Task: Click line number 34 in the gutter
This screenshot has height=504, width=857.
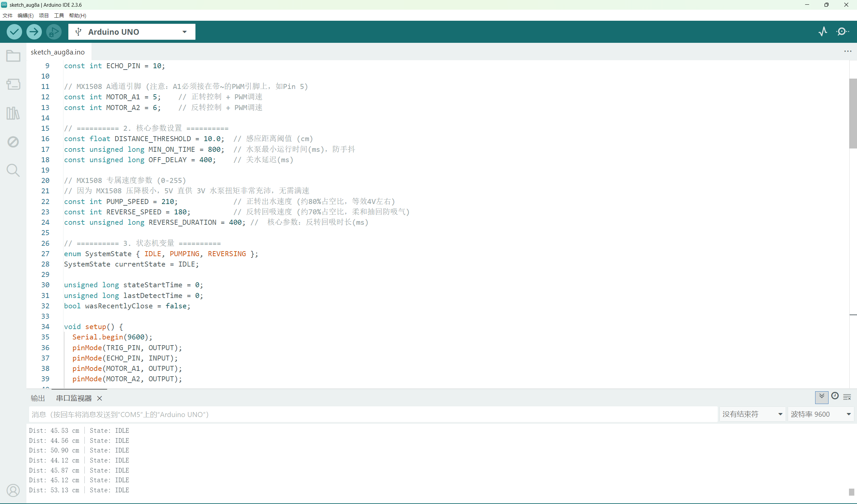Action: (45, 327)
